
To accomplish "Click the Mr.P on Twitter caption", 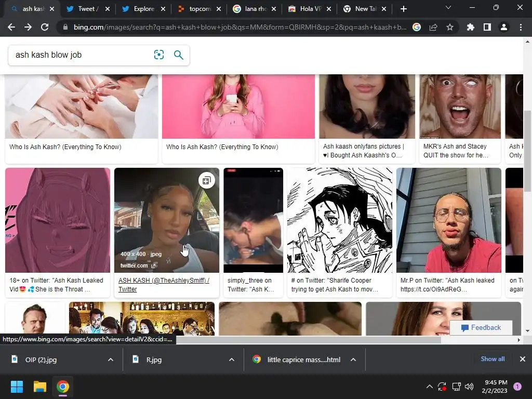I will click(x=447, y=285).
